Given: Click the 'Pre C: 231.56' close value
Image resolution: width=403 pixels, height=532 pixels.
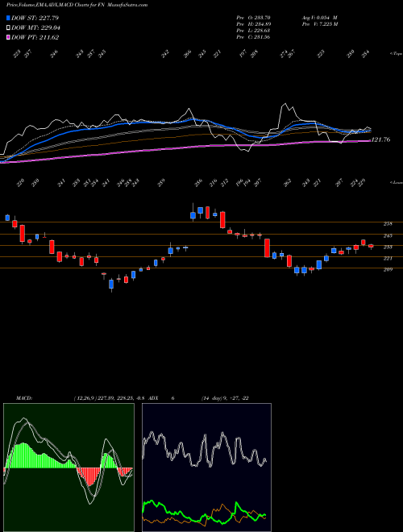Looking at the screenshot, I should click(x=253, y=37).
